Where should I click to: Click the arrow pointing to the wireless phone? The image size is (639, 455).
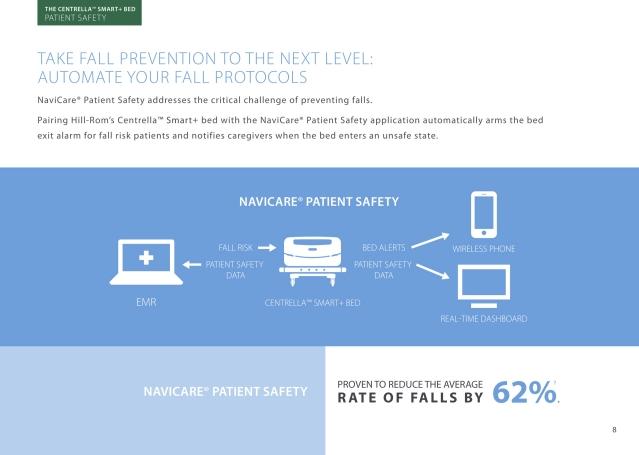coord(430,240)
